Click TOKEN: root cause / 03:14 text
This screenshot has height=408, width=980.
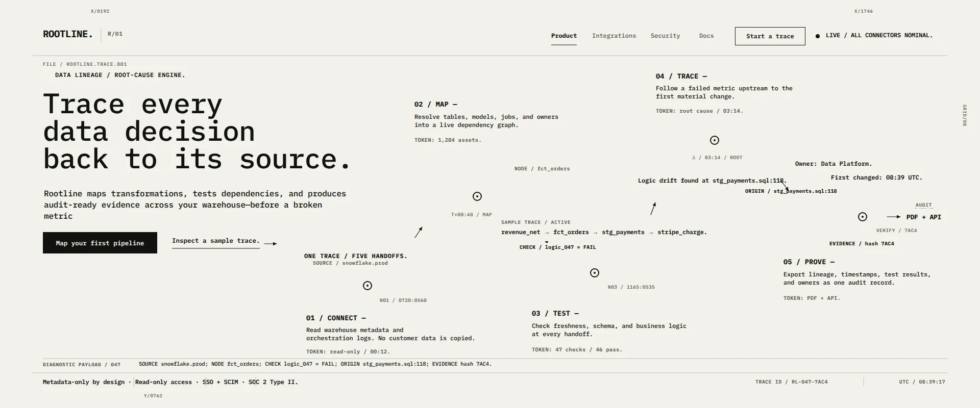(x=699, y=111)
